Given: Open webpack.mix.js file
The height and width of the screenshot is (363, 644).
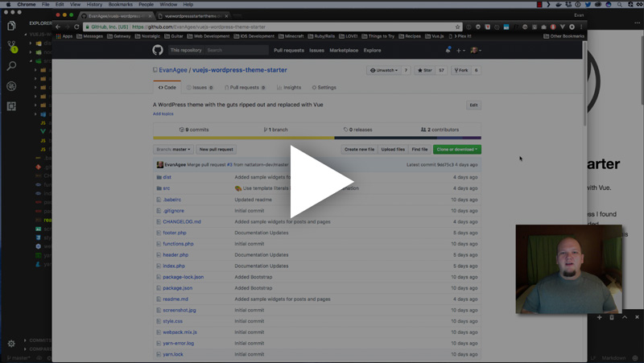Looking at the screenshot, I should click(180, 332).
